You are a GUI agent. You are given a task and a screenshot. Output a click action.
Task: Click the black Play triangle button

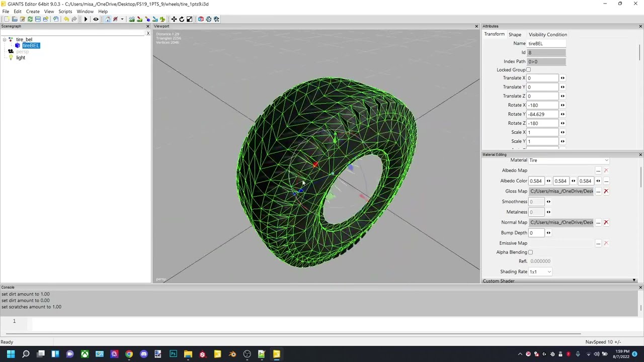point(86,19)
